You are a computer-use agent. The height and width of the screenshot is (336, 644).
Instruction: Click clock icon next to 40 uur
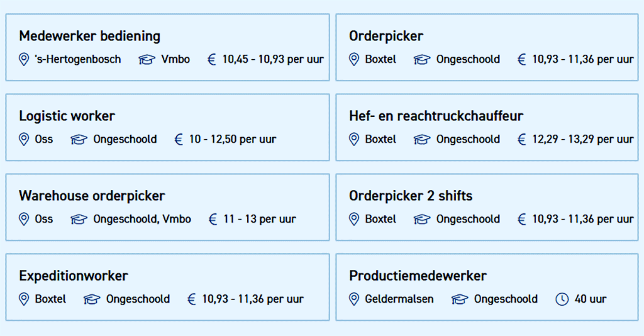562,300
